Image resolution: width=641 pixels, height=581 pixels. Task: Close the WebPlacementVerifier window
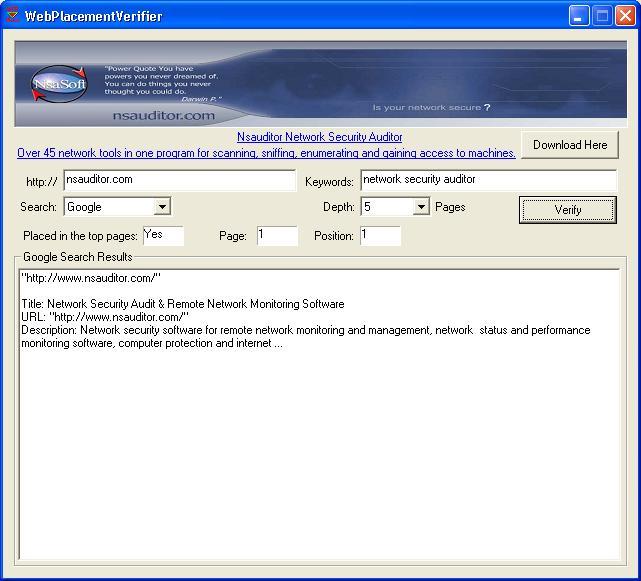pos(625,15)
